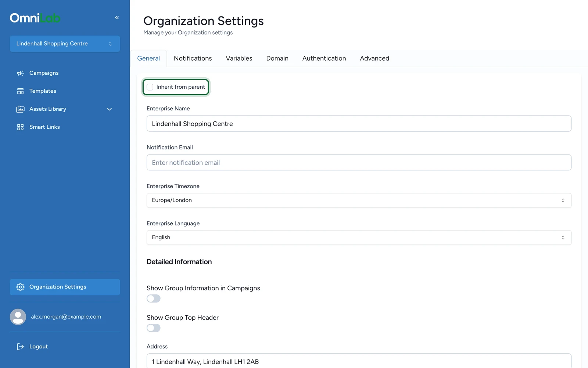This screenshot has height=368, width=588.
Task: Click the Assets Library image icon
Action: pyautogui.click(x=20, y=109)
